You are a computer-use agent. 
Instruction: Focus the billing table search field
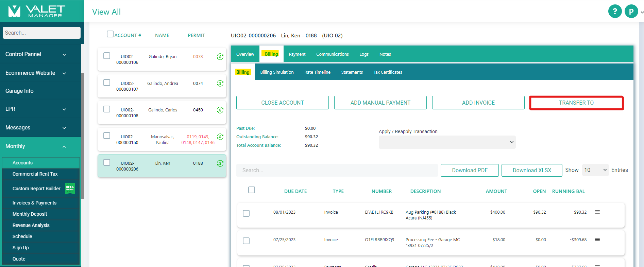click(337, 171)
